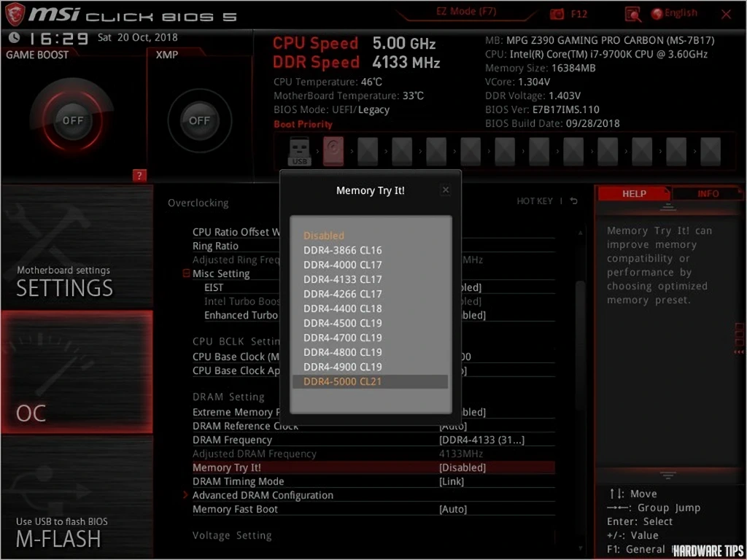Toggle the GAME BOOST knob

pyautogui.click(x=72, y=120)
